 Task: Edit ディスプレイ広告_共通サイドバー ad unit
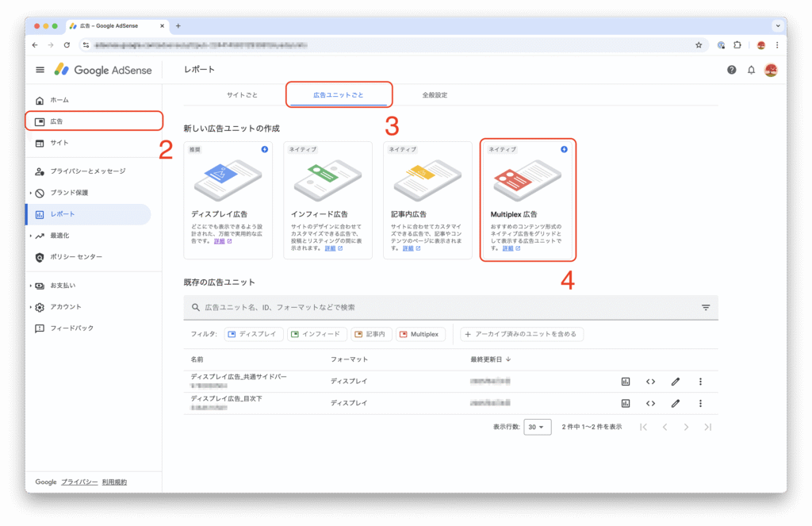coord(676,382)
